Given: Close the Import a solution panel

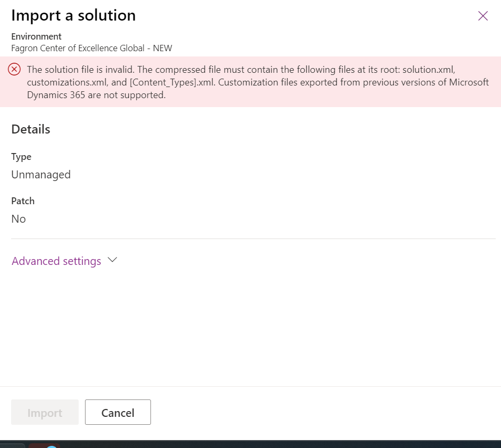Looking at the screenshot, I should click(x=483, y=16).
